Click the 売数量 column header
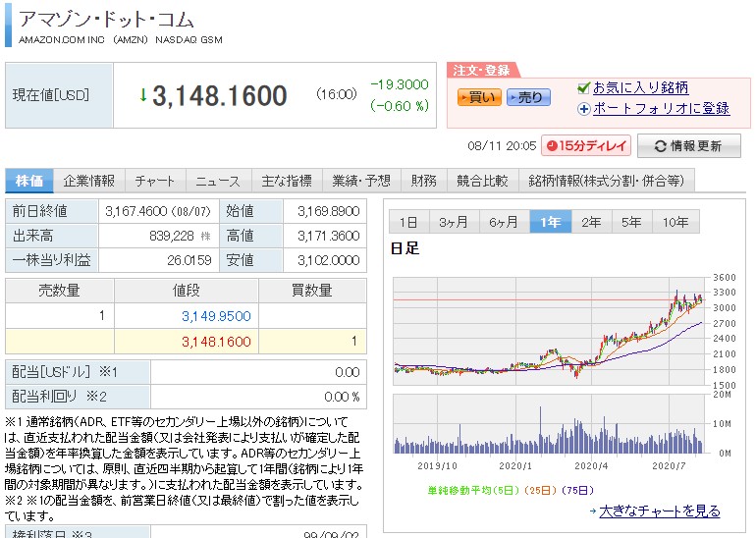This screenshot has height=538, width=756. coord(59,291)
